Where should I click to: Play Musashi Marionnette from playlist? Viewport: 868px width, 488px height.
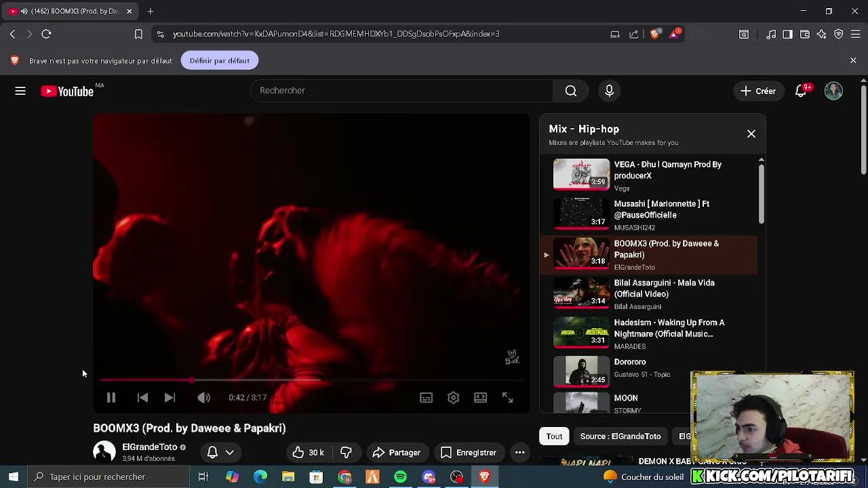pos(648,216)
